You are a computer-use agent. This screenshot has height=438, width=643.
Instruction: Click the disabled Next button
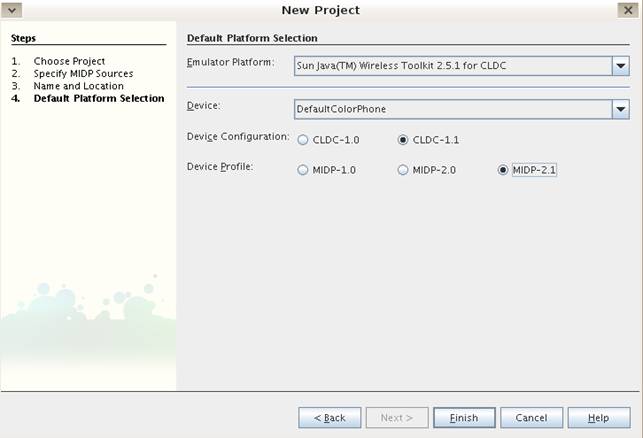tap(397, 417)
